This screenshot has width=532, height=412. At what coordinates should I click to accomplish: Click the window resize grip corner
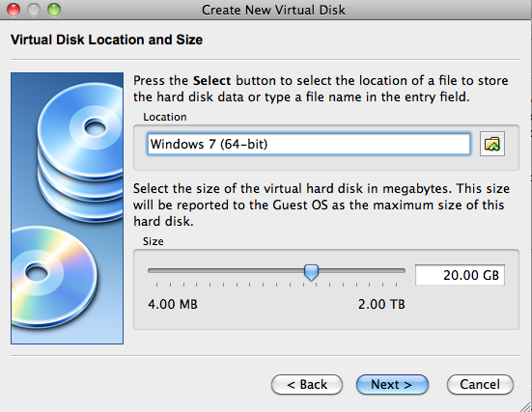(525, 405)
